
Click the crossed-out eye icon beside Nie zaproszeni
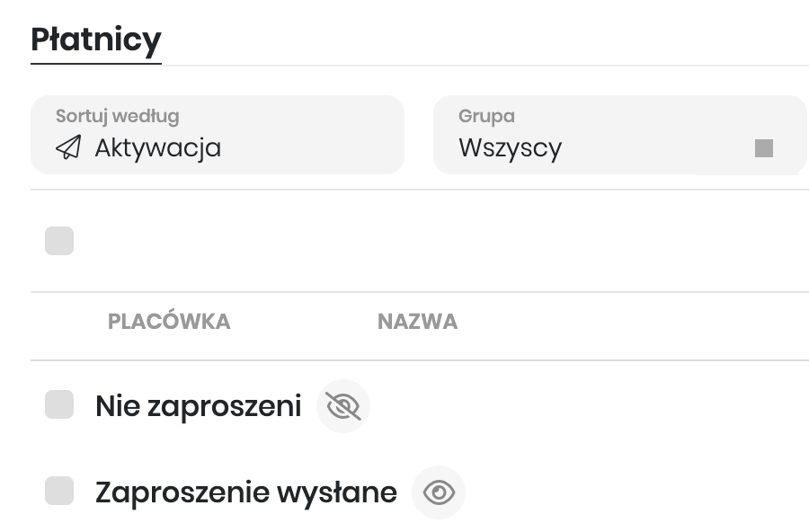coord(343,406)
